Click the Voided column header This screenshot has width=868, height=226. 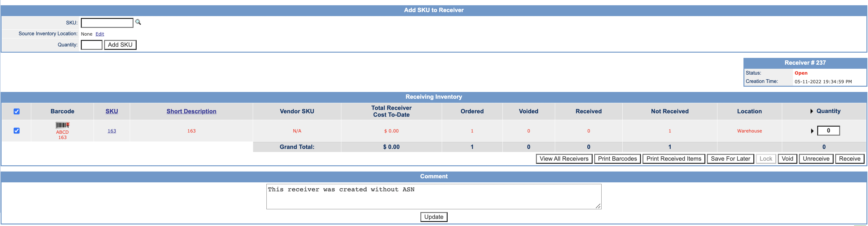click(x=528, y=111)
